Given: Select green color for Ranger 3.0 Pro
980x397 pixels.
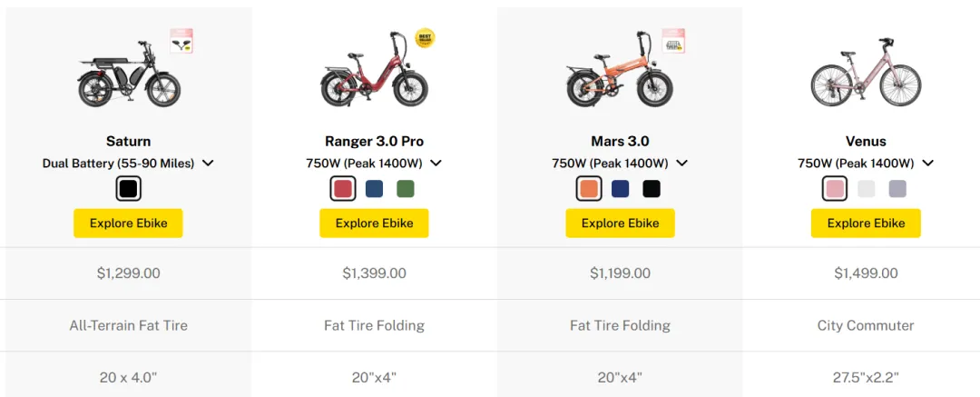Looking at the screenshot, I should pos(406,188).
